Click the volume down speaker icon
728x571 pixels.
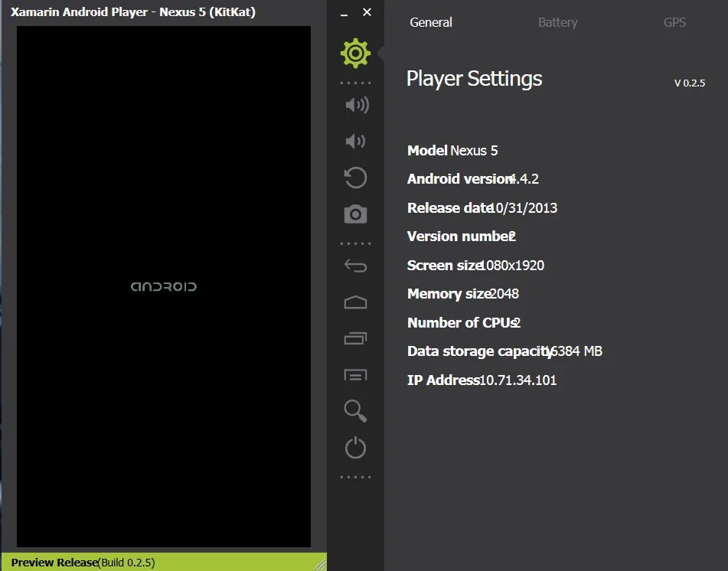[355, 141]
